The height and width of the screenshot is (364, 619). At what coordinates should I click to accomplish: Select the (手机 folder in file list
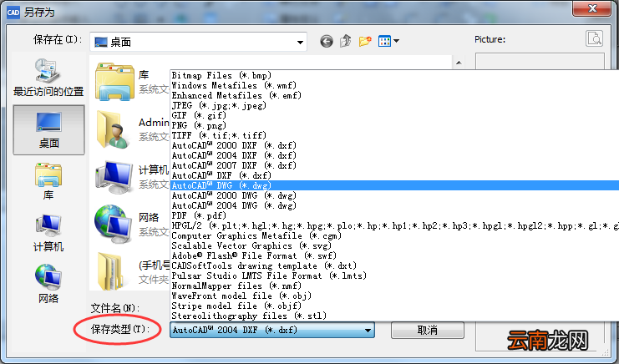coord(132,271)
